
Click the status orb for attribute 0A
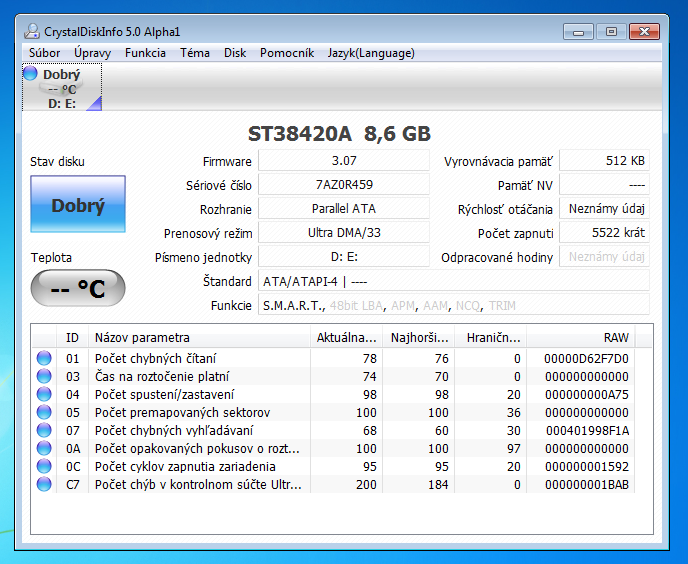pyautogui.click(x=44, y=448)
